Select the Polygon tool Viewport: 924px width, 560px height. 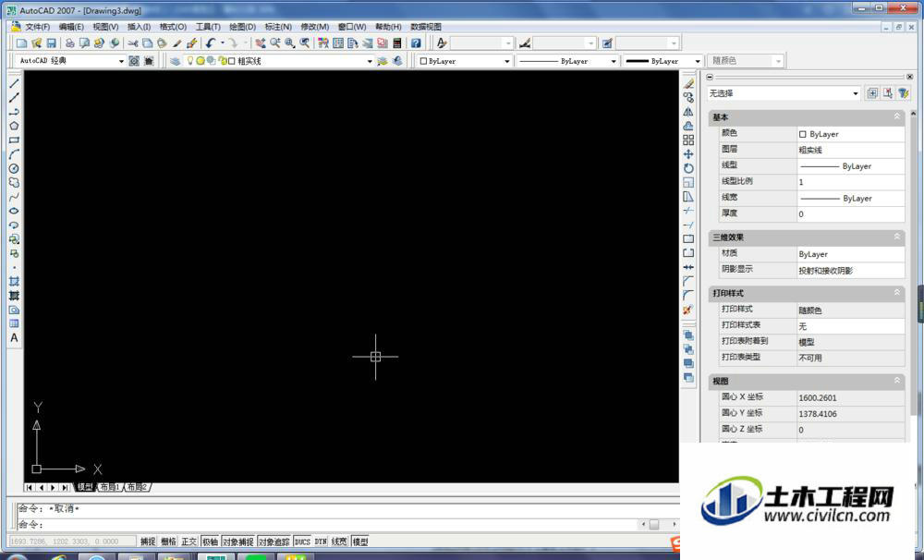click(x=14, y=127)
